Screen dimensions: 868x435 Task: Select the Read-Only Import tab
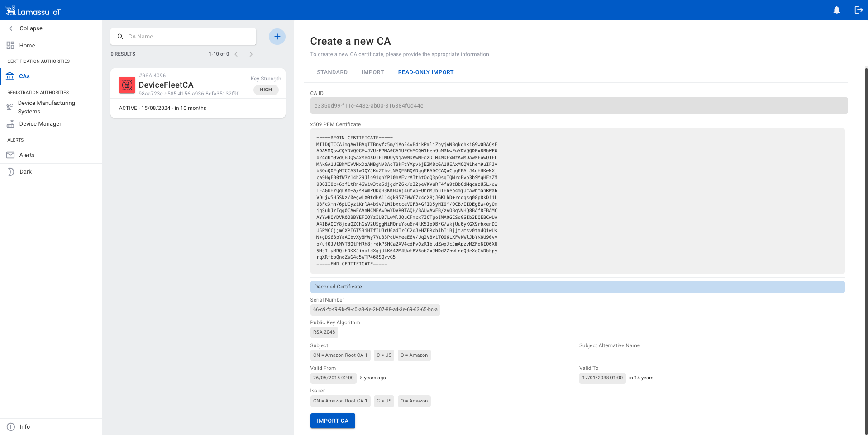tap(425, 72)
